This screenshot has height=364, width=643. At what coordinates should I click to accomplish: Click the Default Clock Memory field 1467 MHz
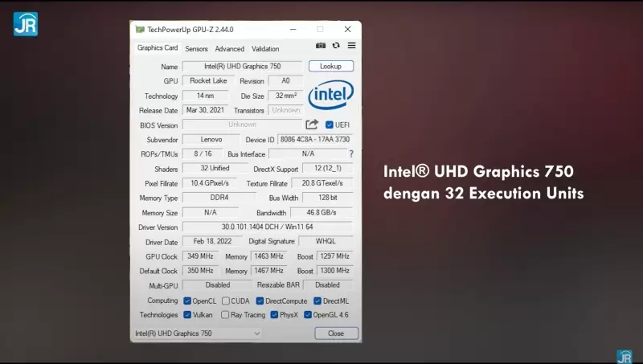point(268,271)
